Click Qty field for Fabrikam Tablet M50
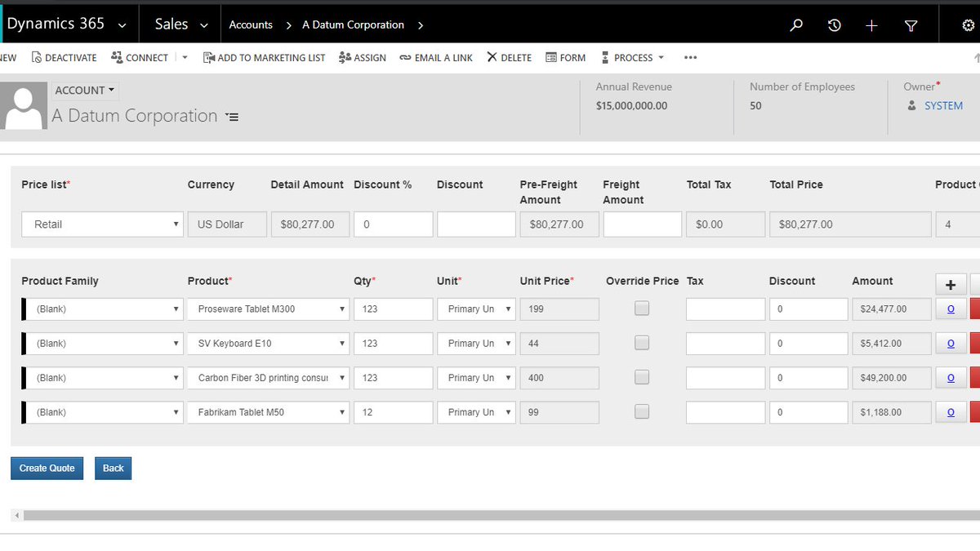This screenshot has width=980, height=551. click(x=393, y=412)
